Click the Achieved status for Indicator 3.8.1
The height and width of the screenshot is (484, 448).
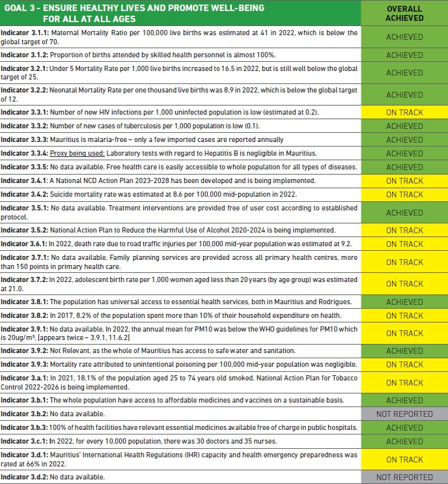click(x=404, y=302)
